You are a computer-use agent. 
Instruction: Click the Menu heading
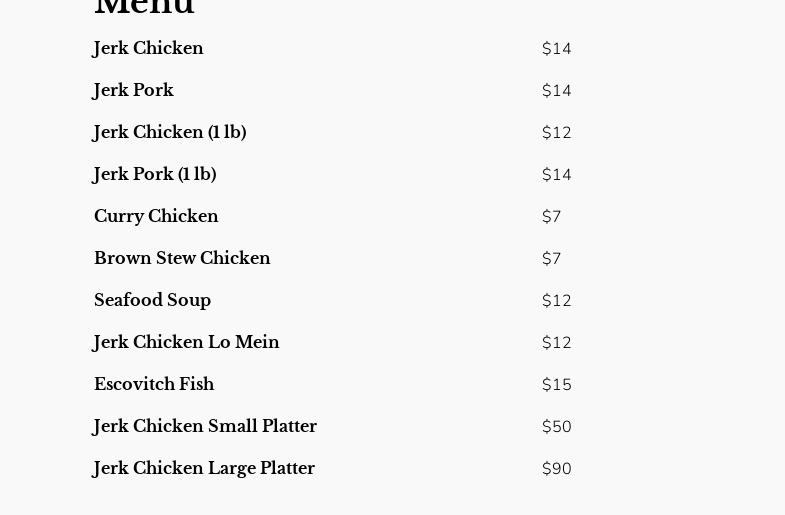click(x=144, y=8)
